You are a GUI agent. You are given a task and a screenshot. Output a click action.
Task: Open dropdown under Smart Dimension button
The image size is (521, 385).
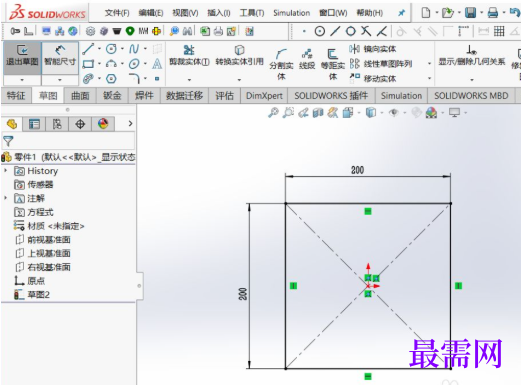(60, 80)
